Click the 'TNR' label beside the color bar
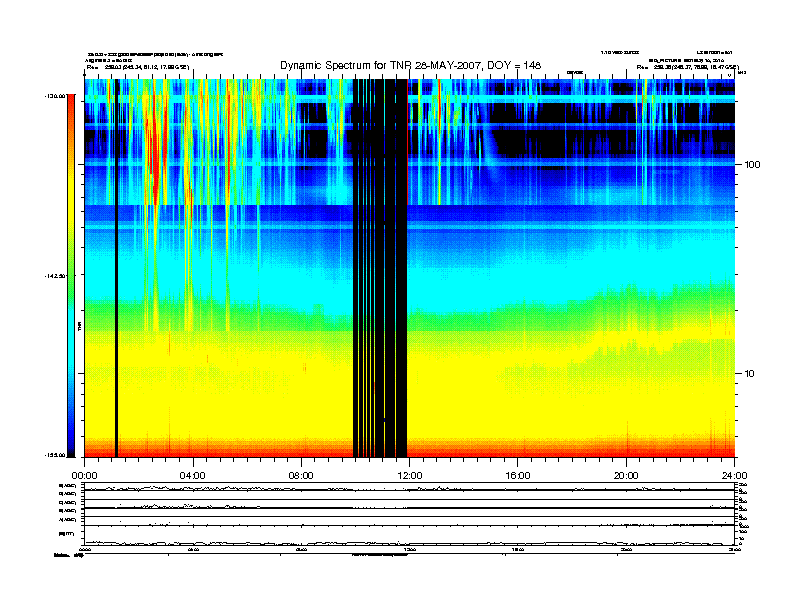The image size is (792, 612). [79, 326]
